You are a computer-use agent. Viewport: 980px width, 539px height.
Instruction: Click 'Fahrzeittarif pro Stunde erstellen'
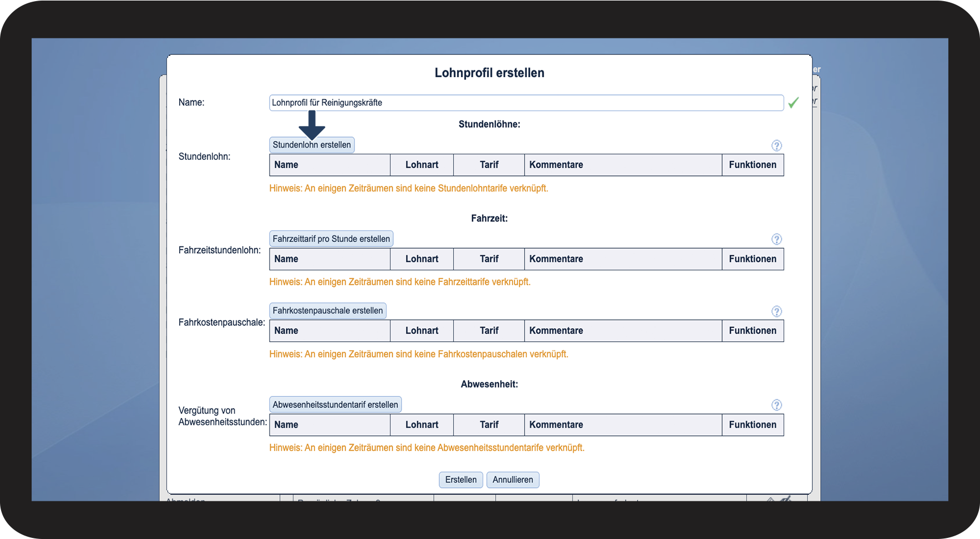point(331,239)
